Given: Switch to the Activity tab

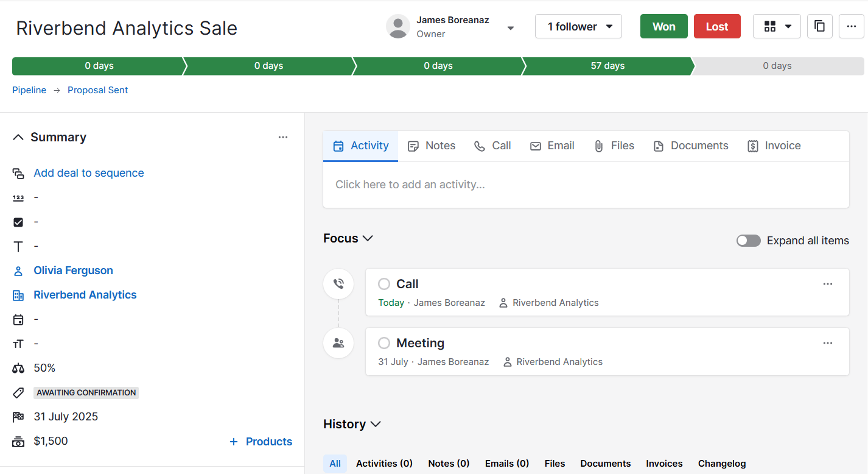Looking at the screenshot, I should tap(361, 146).
